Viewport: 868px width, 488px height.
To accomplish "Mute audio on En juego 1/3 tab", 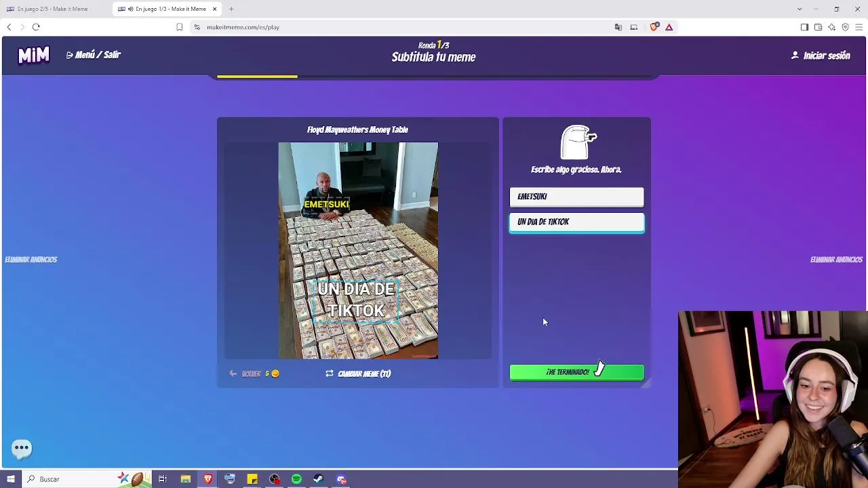I will (x=130, y=9).
